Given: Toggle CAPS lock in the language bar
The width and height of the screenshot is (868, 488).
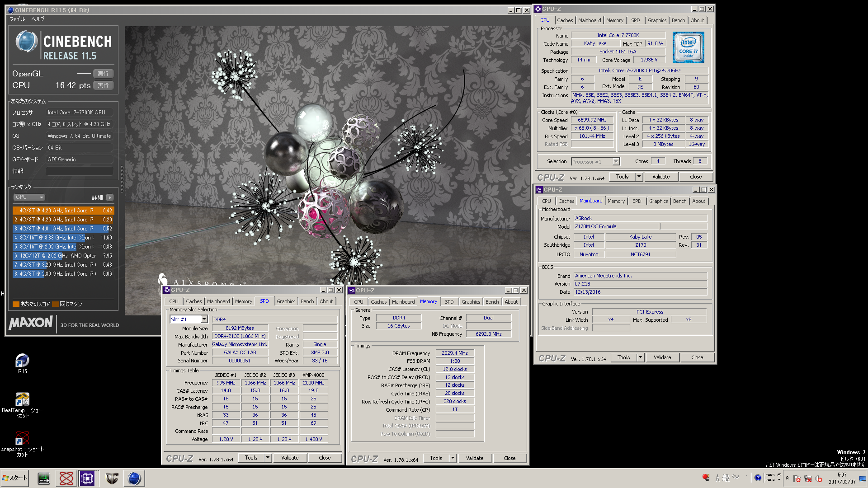Looking at the screenshot, I should pos(770,475).
